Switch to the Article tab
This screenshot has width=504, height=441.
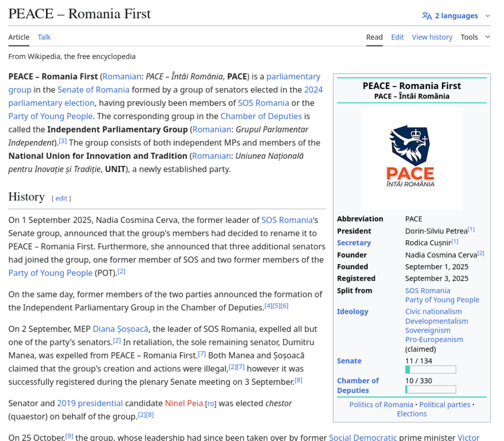(19, 37)
